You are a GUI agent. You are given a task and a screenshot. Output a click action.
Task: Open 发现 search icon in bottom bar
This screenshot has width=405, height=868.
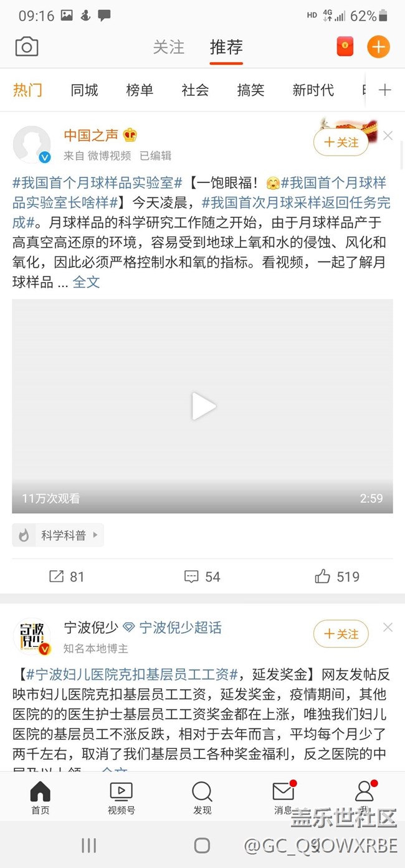202,798
